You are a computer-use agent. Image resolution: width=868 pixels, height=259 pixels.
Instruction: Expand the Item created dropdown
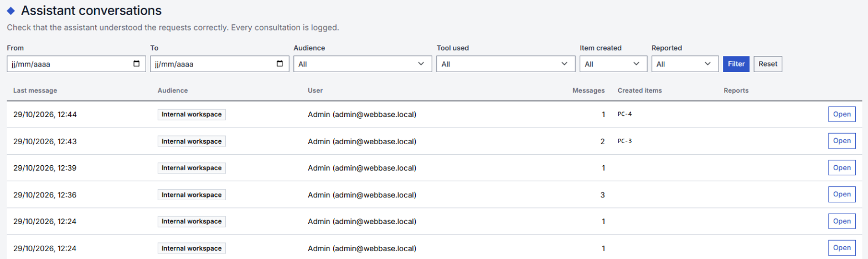tap(613, 64)
